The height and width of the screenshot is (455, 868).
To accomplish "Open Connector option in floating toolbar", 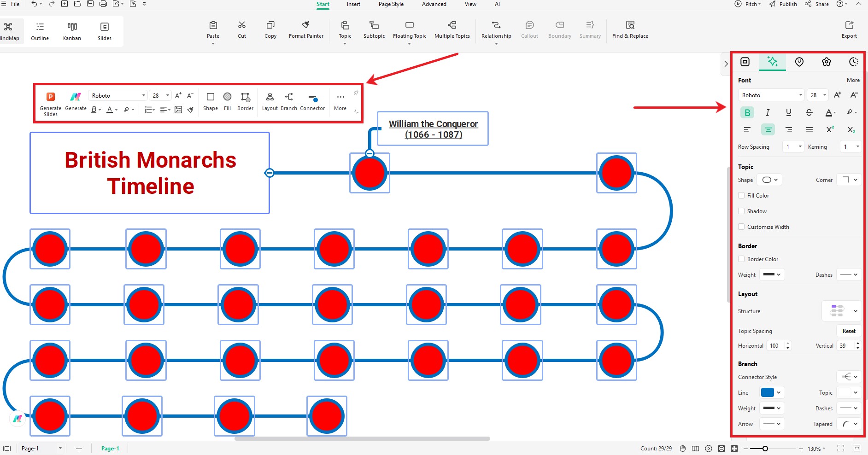I will 312,102.
